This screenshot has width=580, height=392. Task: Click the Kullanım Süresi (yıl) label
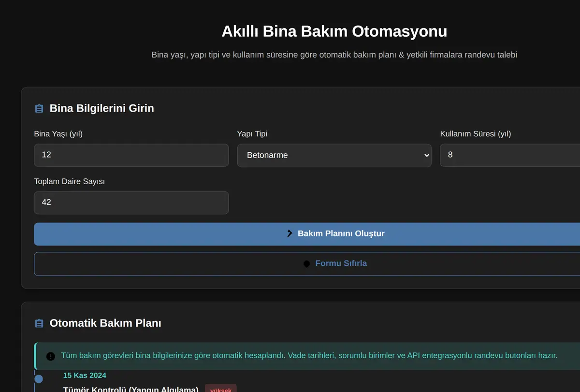pyautogui.click(x=476, y=134)
